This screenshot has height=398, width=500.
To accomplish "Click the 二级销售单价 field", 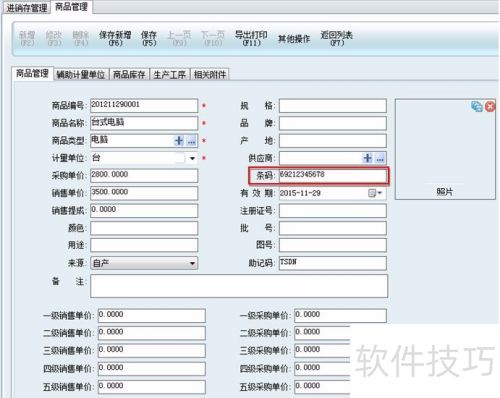I will point(152,333).
